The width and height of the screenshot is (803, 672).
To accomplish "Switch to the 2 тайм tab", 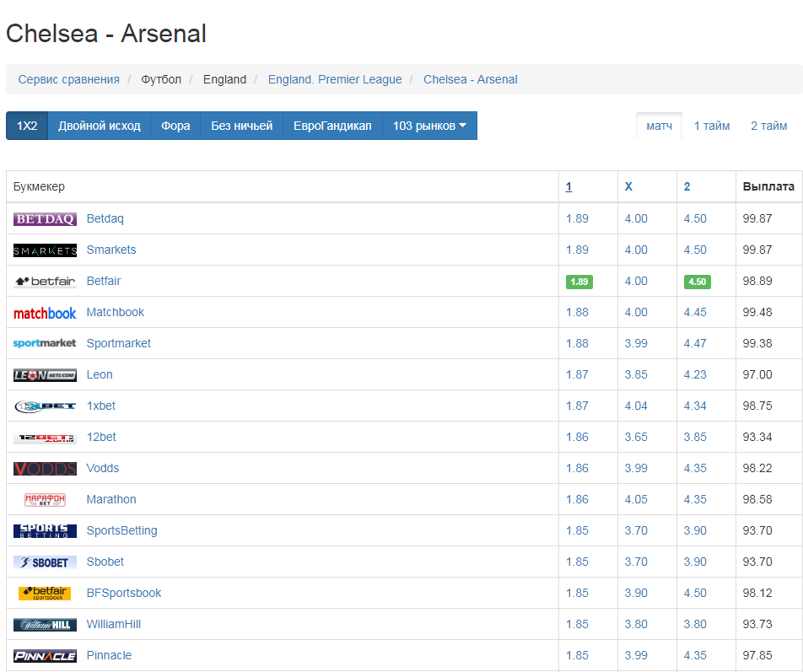I will (768, 126).
